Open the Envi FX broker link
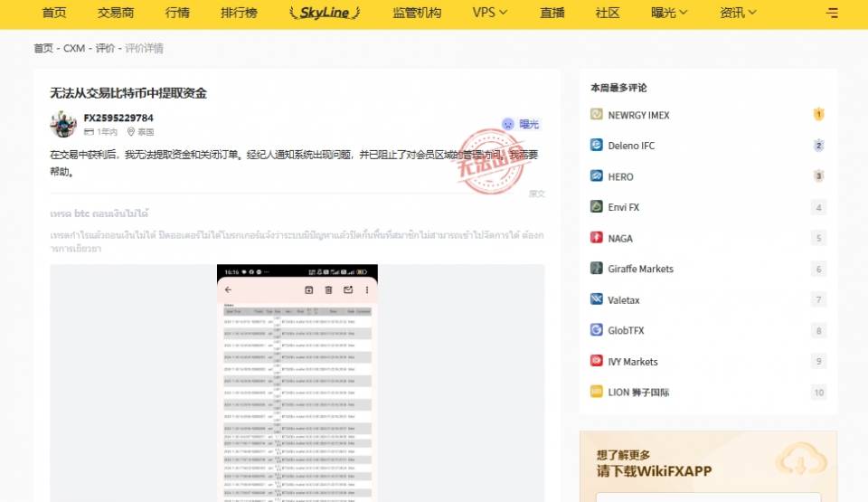Viewport: 868px width, 502px height. pos(623,207)
